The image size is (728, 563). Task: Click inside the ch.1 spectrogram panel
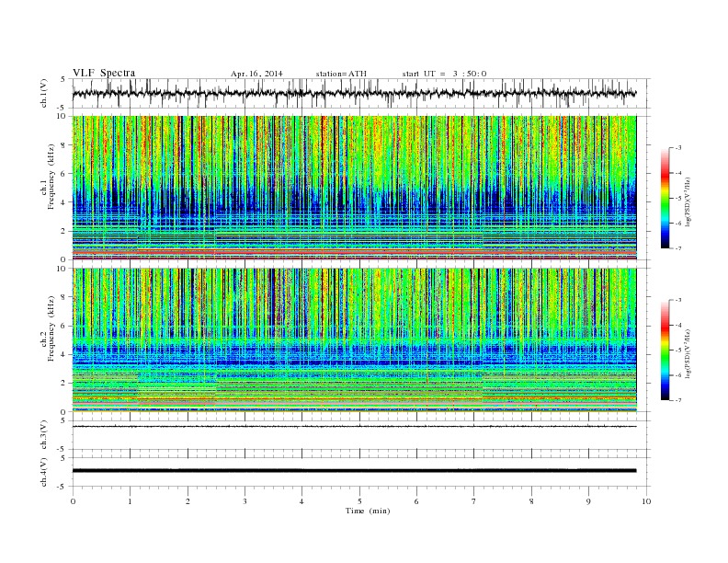[354, 188]
